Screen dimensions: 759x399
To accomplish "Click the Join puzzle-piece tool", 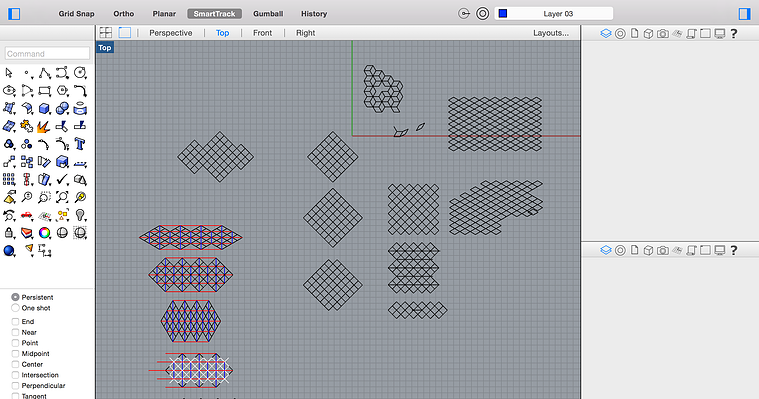I will click(x=27, y=126).
